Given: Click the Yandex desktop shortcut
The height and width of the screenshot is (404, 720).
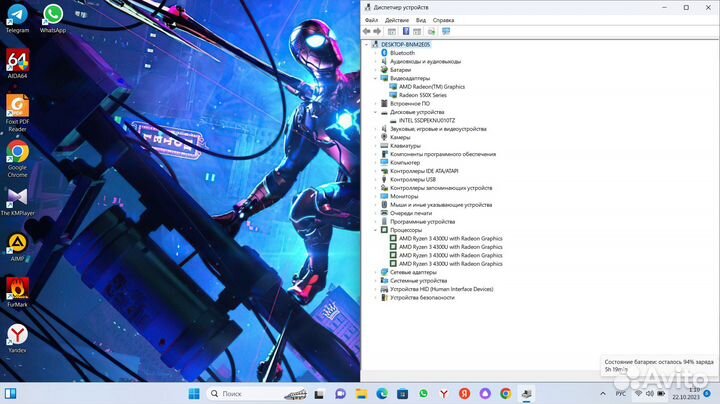Looking at the screenshot, I should point(17,338).
